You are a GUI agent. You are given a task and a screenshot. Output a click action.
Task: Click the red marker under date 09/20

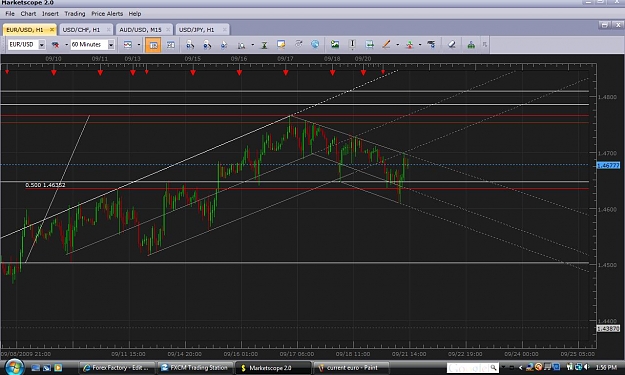point(363,73)
